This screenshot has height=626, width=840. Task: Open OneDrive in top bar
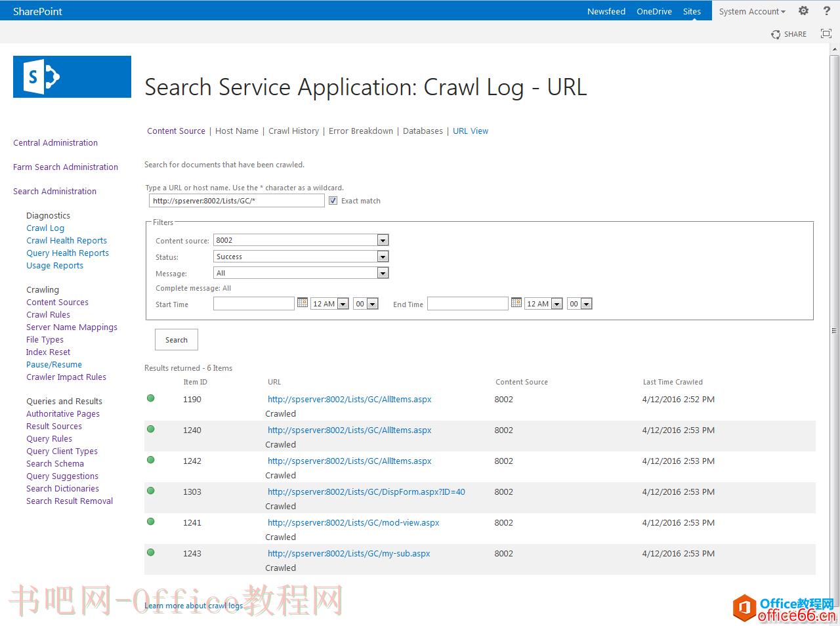pyautogui.click(x=654, y=11)
